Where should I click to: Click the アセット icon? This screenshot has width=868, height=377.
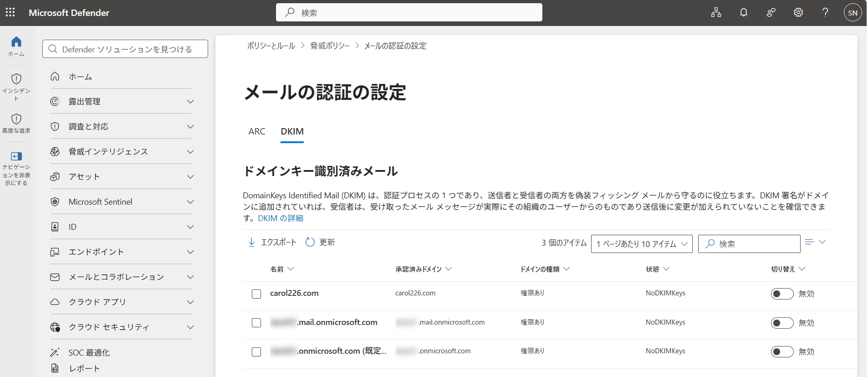click(x=55, y=177)
